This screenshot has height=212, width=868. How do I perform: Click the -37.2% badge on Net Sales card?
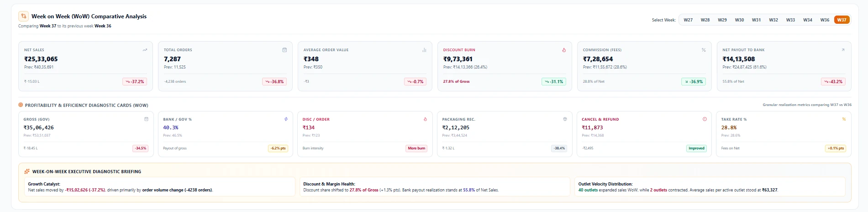pos(135,81)
